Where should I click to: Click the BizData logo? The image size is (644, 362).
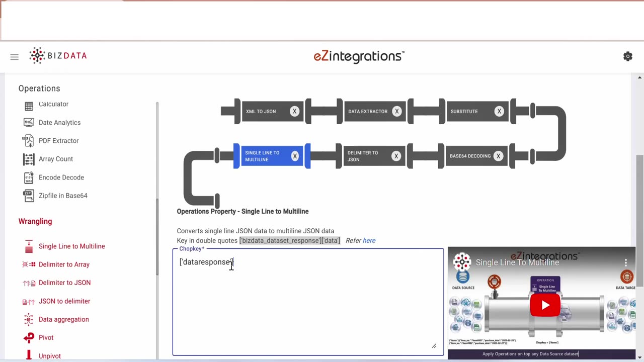tap(58, 55)
